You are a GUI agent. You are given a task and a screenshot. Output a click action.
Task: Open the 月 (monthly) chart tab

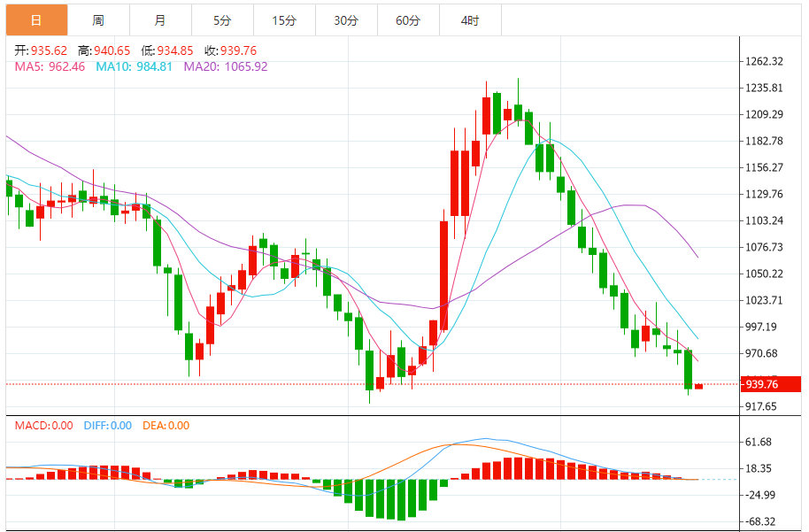click(x=160, y=20)
